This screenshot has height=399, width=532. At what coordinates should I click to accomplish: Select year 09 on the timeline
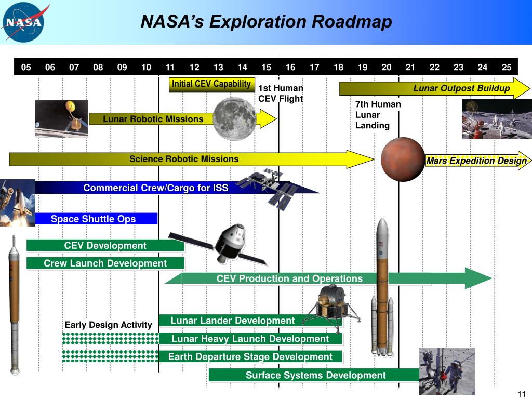[x=122, y=67]
